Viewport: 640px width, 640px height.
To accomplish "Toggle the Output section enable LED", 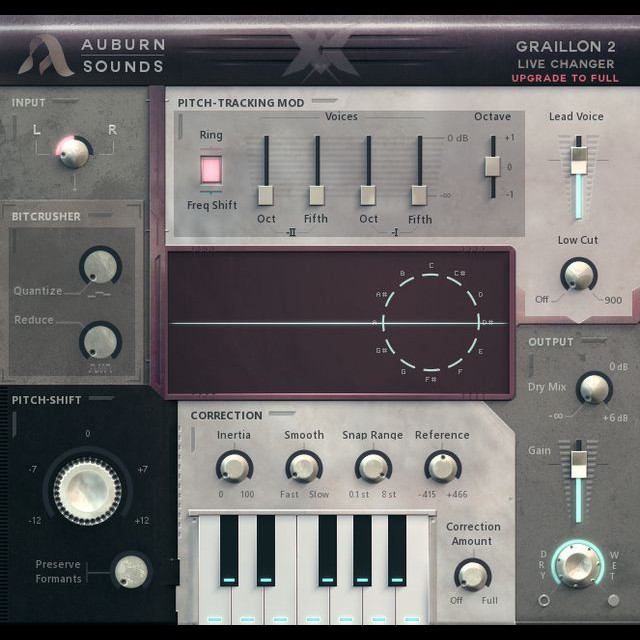I will 594,340.
